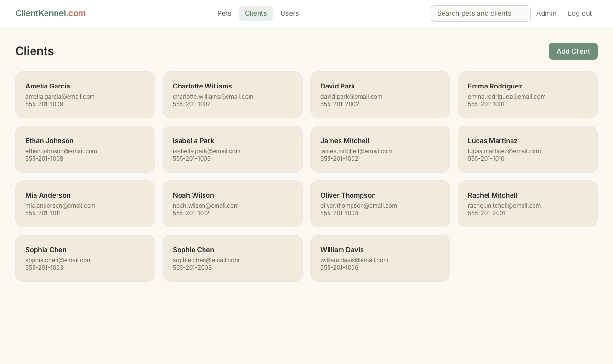Click phone number 555-201-1003
The width and height of the screenshot is (613, 364).
click(44, 268)
